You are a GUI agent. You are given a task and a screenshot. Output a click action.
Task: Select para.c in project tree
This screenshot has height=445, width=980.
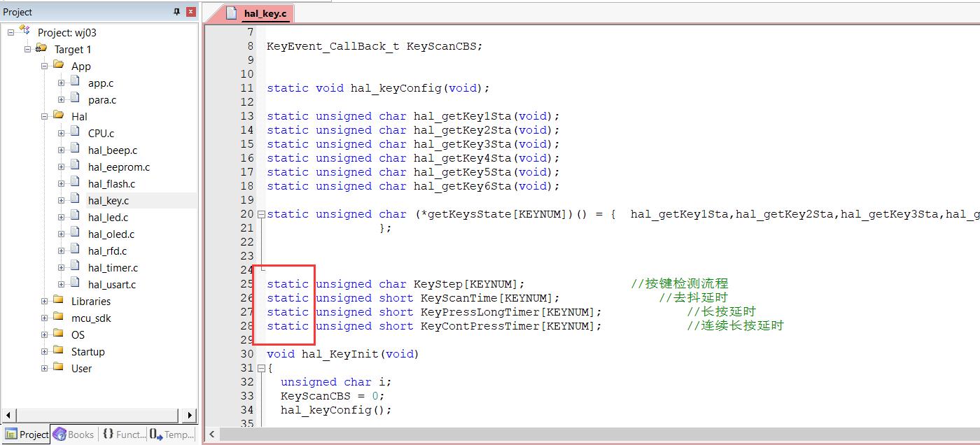(x=102, y=100)
